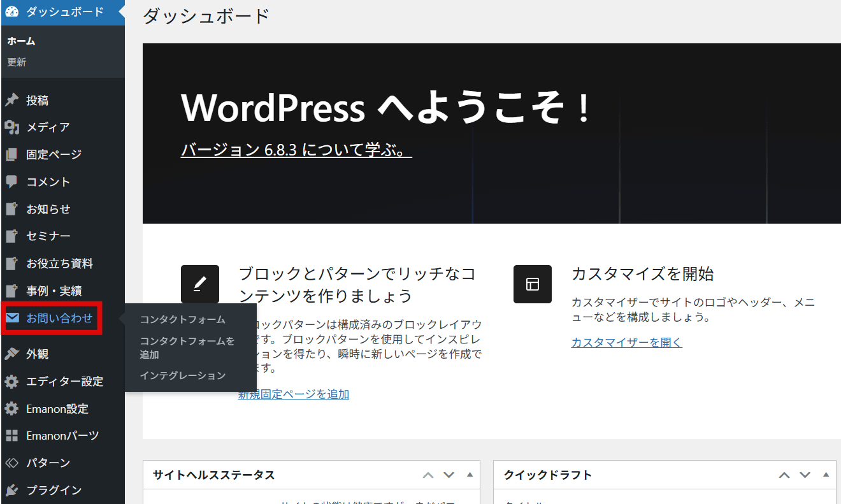Click the pencil icon in the welcome panel

[200, 284]
